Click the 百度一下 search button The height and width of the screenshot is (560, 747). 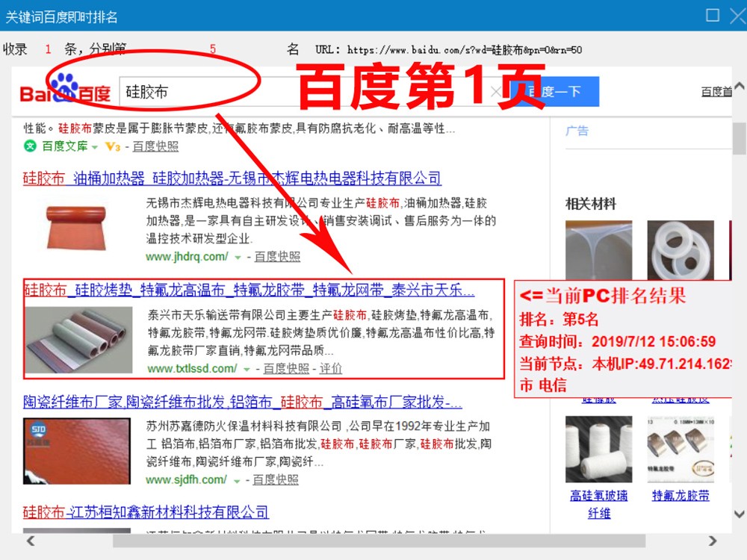click(x=554, y=91)
